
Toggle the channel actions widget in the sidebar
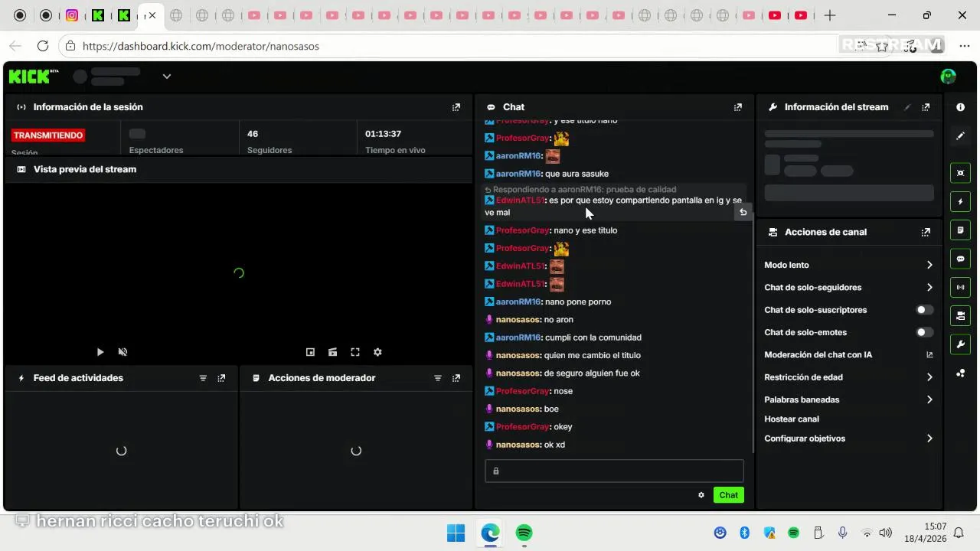(960, 315)
